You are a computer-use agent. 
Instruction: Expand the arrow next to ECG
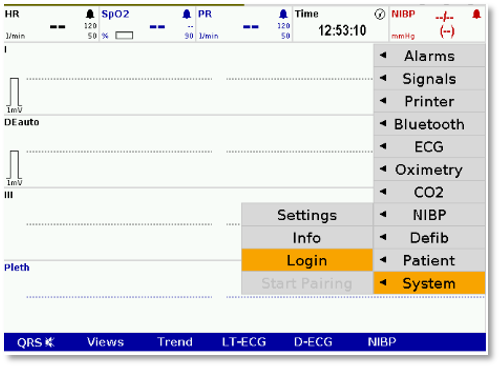tap(383, 146)
